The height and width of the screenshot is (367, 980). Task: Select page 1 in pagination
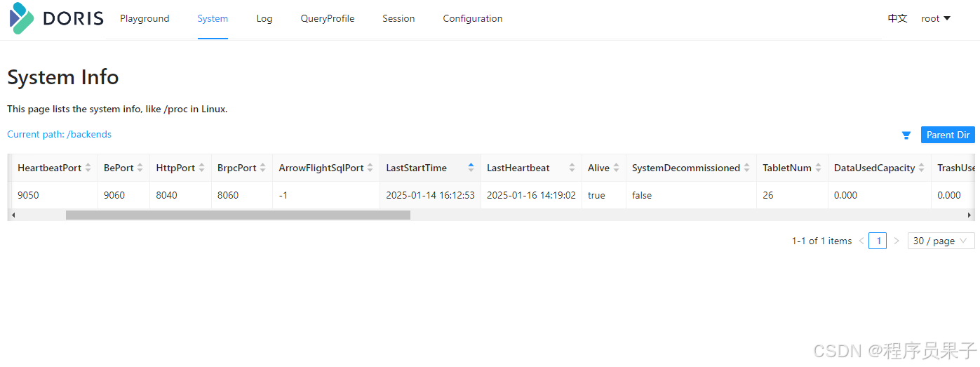tap(878, 241)
